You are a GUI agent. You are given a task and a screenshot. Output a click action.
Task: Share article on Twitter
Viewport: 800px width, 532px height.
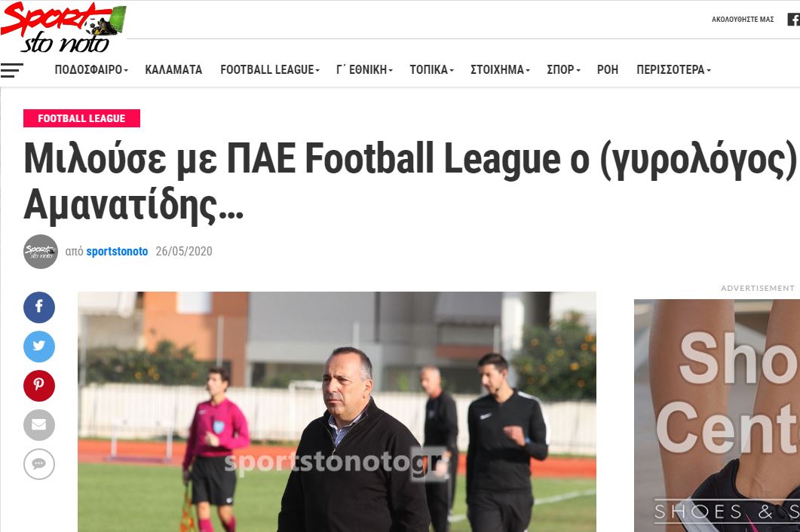point(39,347)
